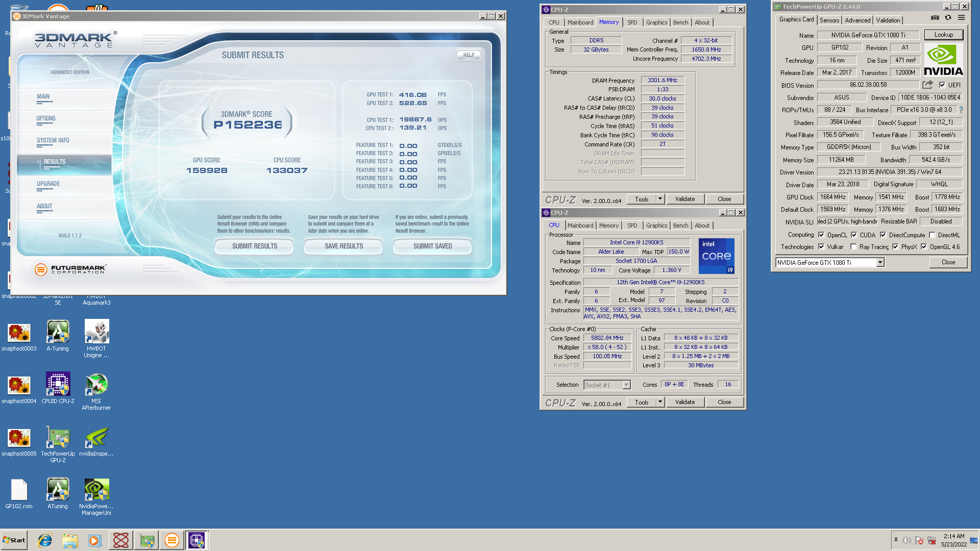980x551 pixels.
Task: Toggle PhysX checkbox
Action: (x=895, y=247)
